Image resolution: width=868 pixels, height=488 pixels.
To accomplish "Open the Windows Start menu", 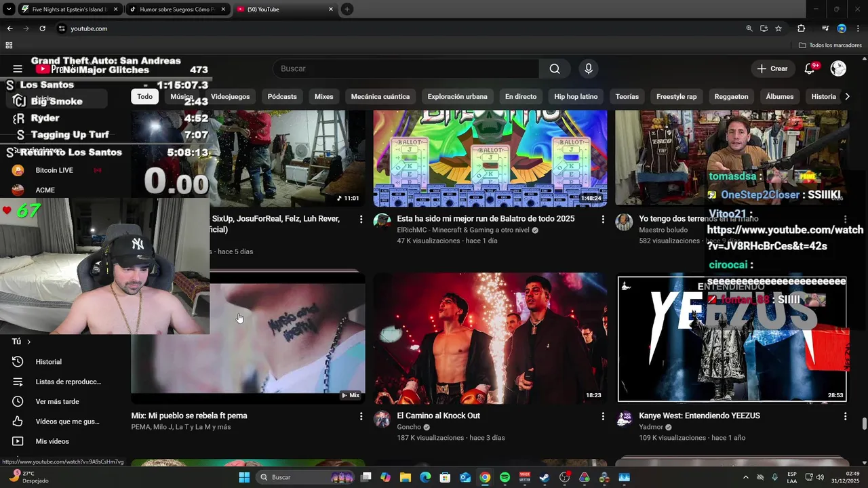I will tap(244, 477).
